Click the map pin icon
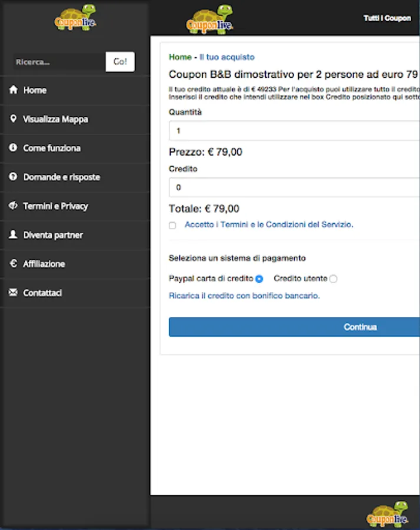Viewport: 420px width, 530px height. point(13,119)
